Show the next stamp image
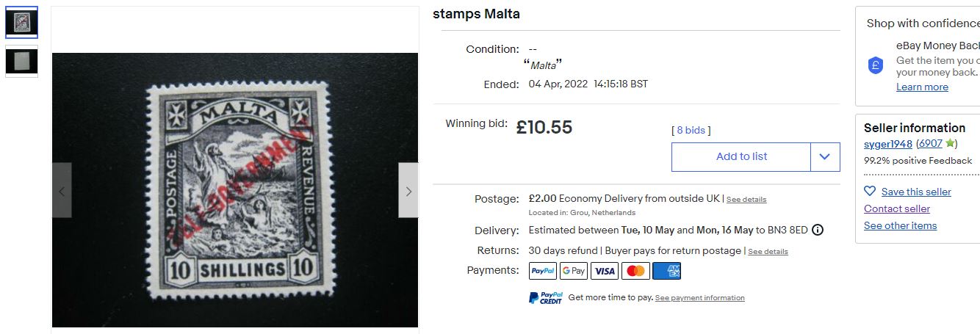The height and width of the screenshot is (334, 980). (408, 191)
